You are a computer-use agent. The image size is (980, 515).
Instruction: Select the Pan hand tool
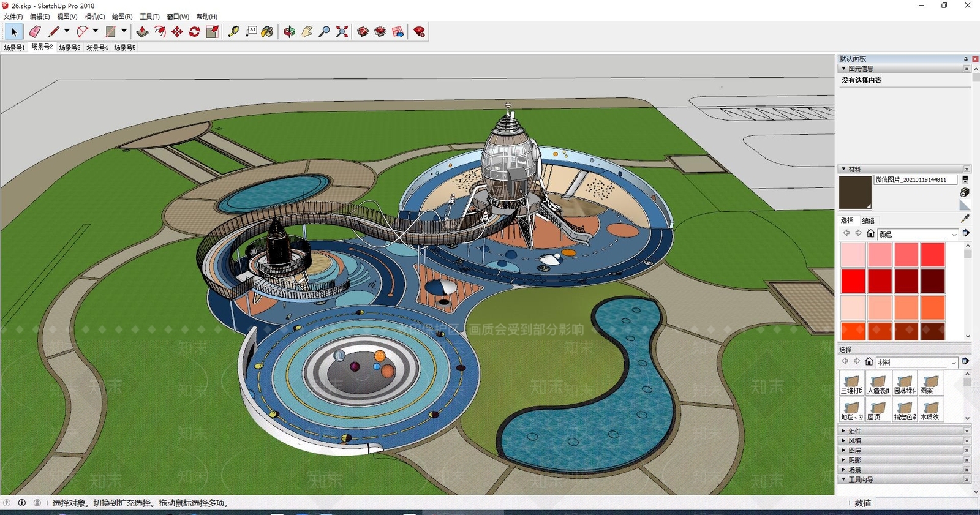point(307,32)
